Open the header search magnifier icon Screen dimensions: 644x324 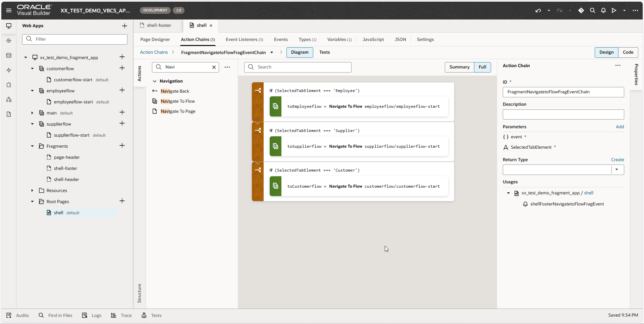click(592, 10)
